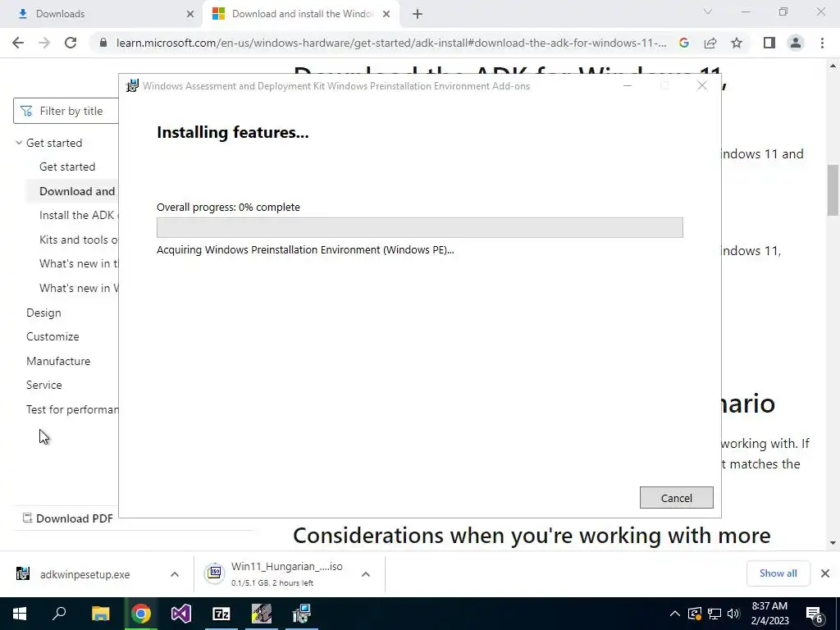
Task: Open adkwinpesetup.exe from downloads bar
Action: [x=84, y=574]
